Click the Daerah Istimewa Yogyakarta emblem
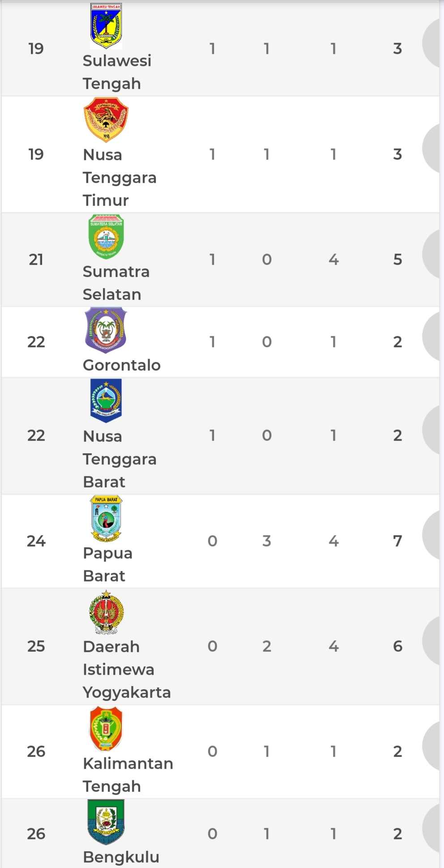Screen dimensions: 444x868 tap(106, 612)
